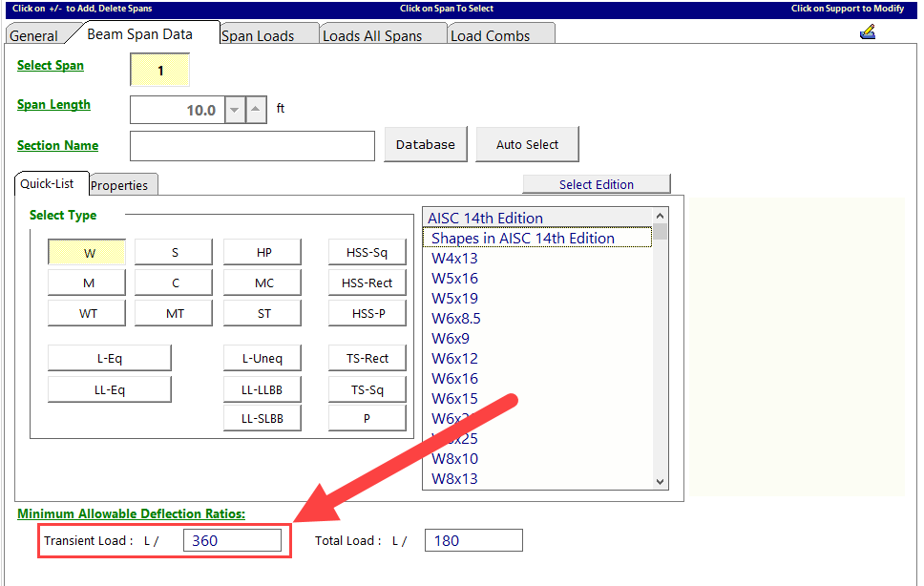The height and width of the screenshot is (586, 924).
Task: Select the M shape type
Action: coord(87,283)
